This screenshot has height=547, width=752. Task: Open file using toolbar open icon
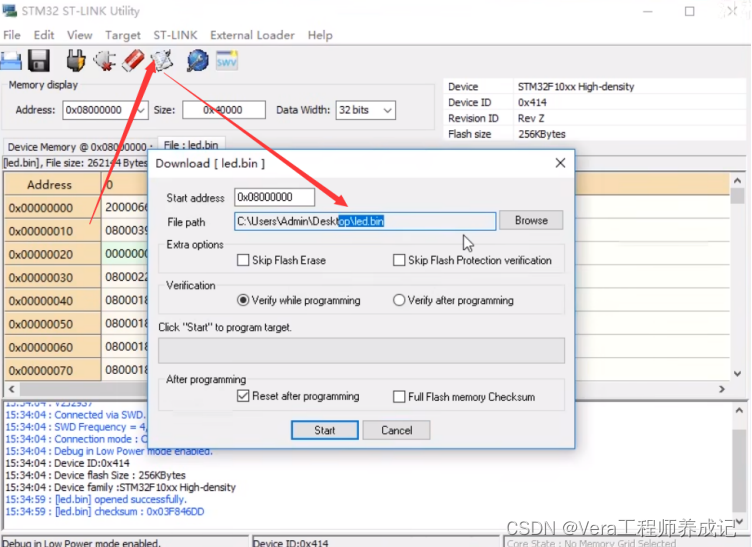click(11, 61)
